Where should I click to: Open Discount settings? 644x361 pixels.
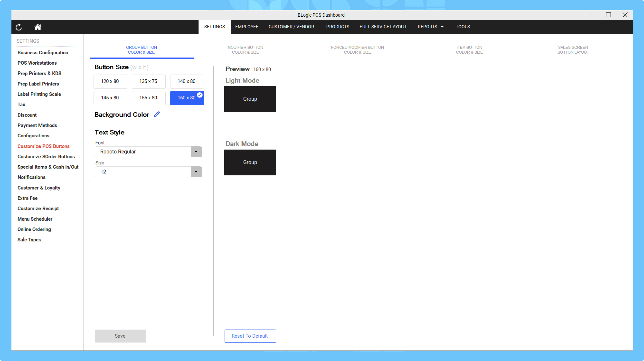pyautogui.click(x=27, y=115)
